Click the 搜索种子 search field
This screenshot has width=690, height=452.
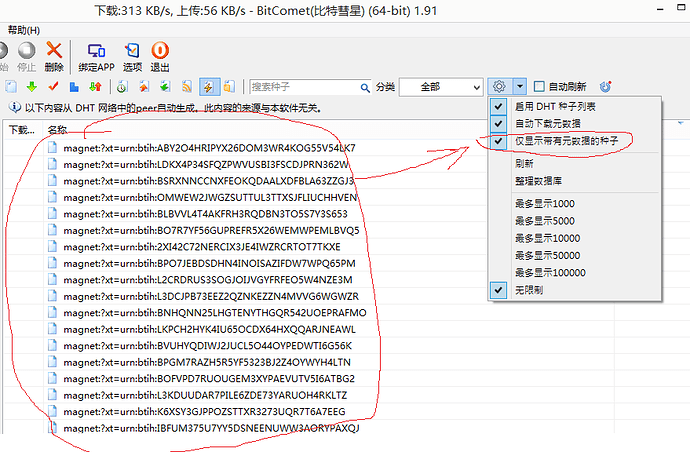(305, 87)
